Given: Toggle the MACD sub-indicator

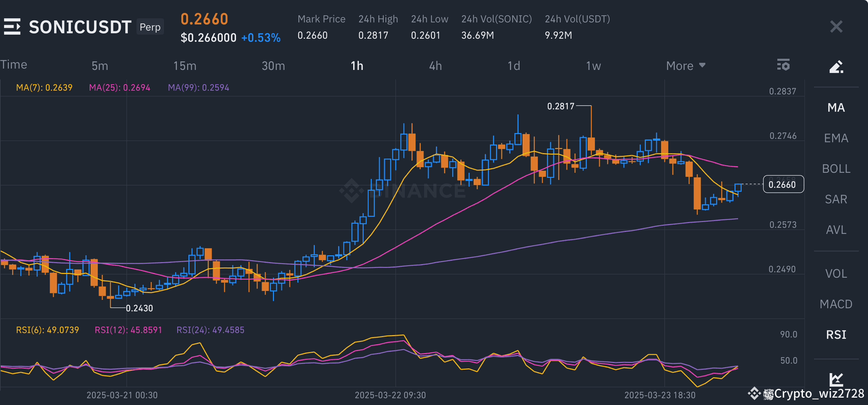Looking at the screenshot, I should (x=836, y=304).
